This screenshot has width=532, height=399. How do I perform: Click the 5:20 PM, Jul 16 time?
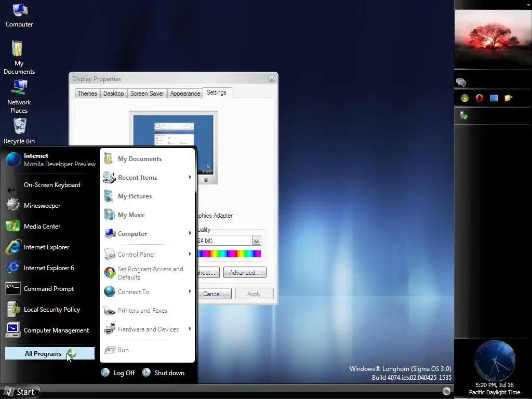click(x=495, y=385)
